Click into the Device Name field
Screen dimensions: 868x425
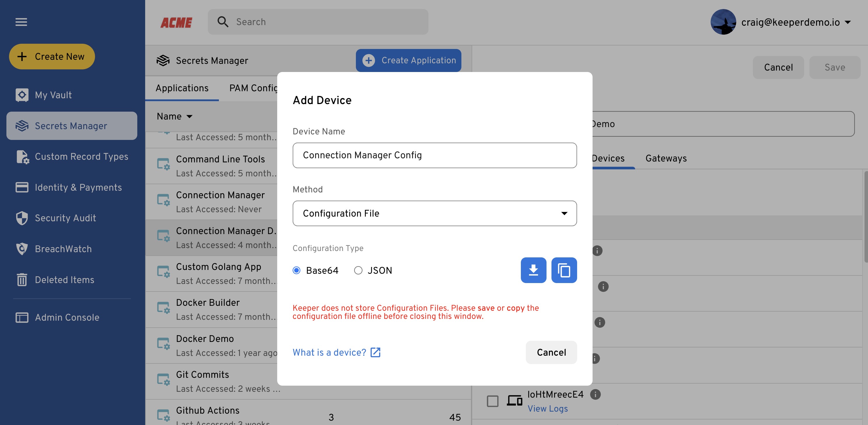coord(434,155)
